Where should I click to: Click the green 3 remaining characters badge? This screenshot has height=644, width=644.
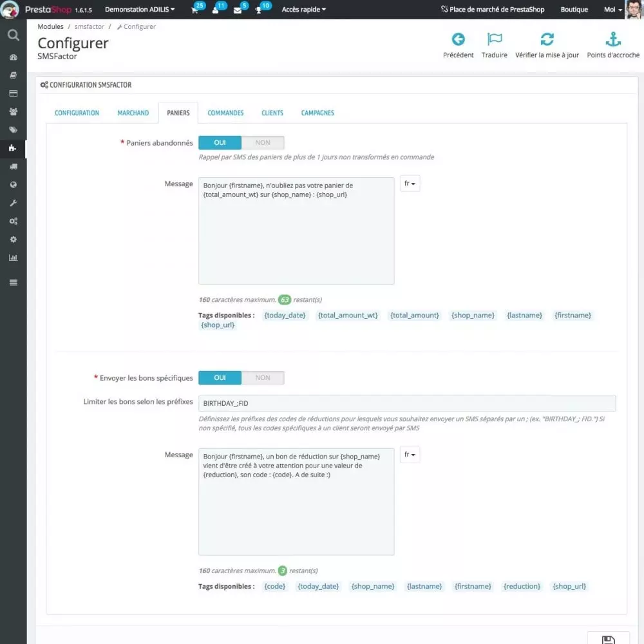283,571
